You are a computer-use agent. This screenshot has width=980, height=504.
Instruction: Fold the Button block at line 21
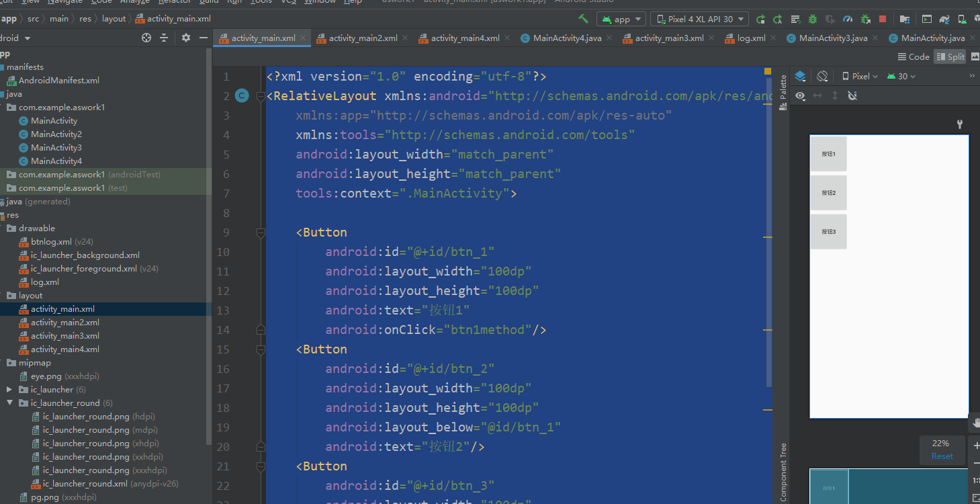[x=261, y=466]
